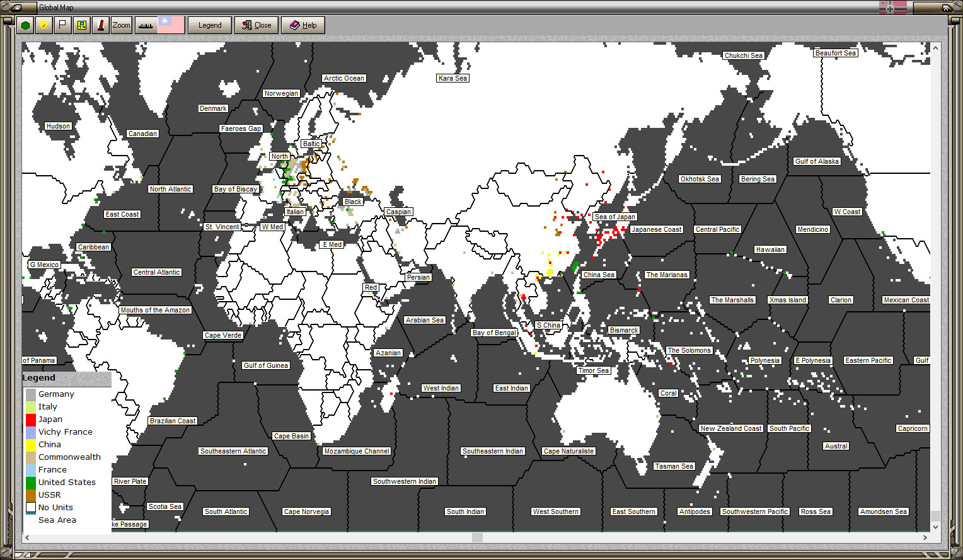Viewport: 963px width, 560px height.
Task: Click the Arabian Sea label
Action: pyautogui.click(x=425, y=320)
